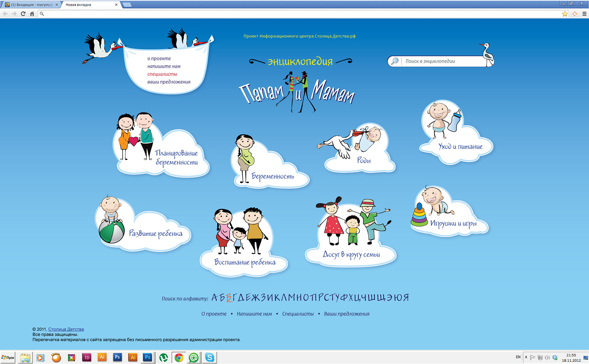This screenshot has height=364, width=589.
Task: Click the footer 'Напишите нам' link
Action: (x=254, y=314)
